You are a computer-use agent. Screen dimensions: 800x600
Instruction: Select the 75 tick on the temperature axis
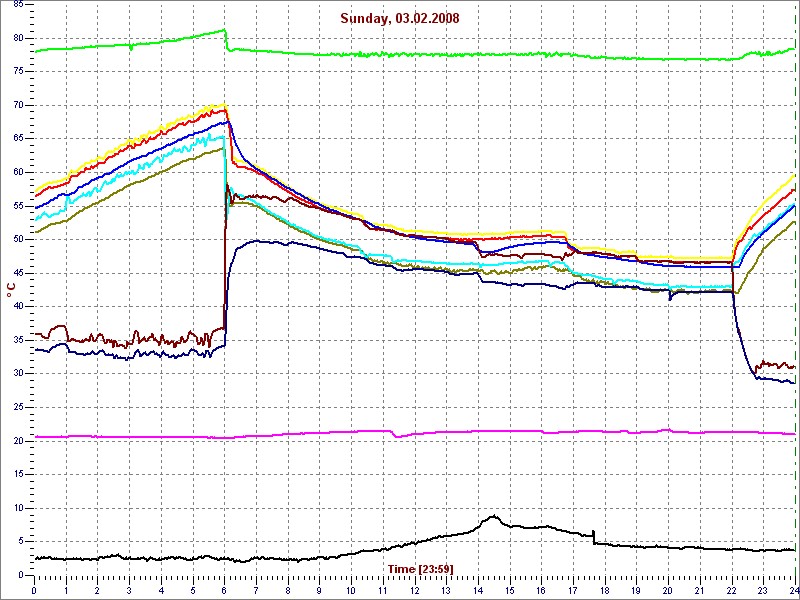[17, 71]
